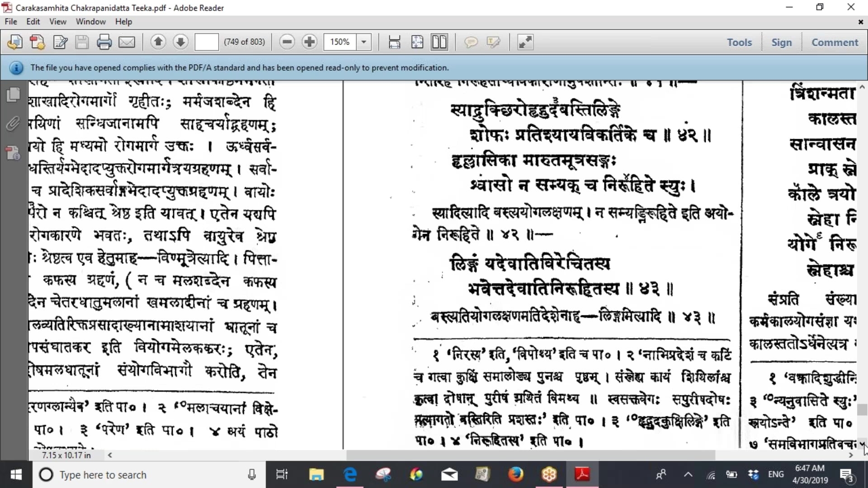Image resolution: width=868 pixels, height=488 pixels.
Task: Toggle scrolling fit-width page mode
Action: (394, 42)
